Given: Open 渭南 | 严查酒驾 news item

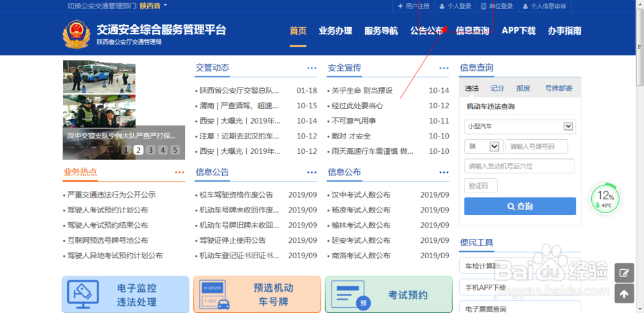Looking at the screenshot, I should click(240, 106).
